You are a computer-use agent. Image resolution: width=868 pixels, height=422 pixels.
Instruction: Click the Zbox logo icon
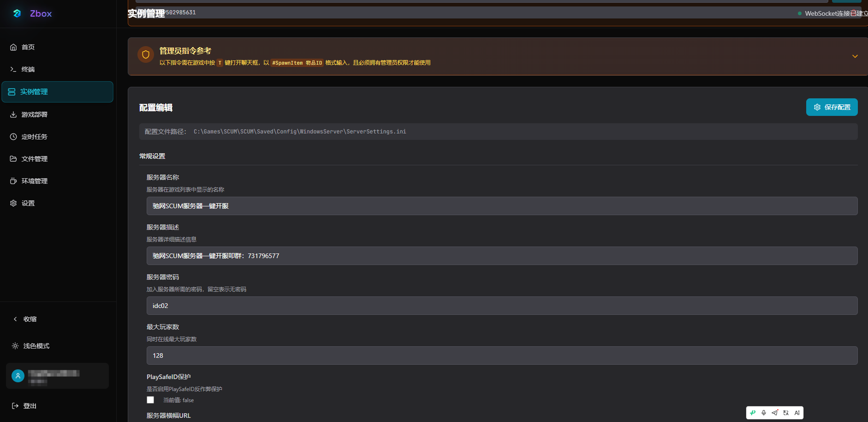coord(17,13)
